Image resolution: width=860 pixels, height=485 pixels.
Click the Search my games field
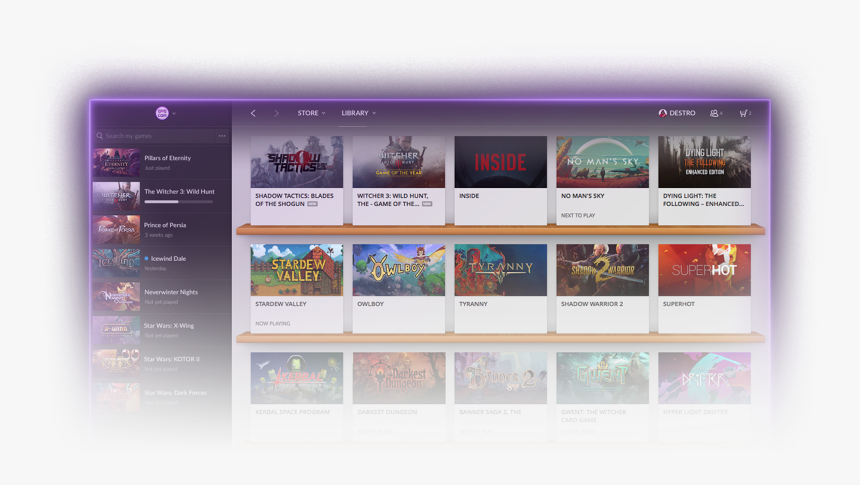(x=155, y=136)
